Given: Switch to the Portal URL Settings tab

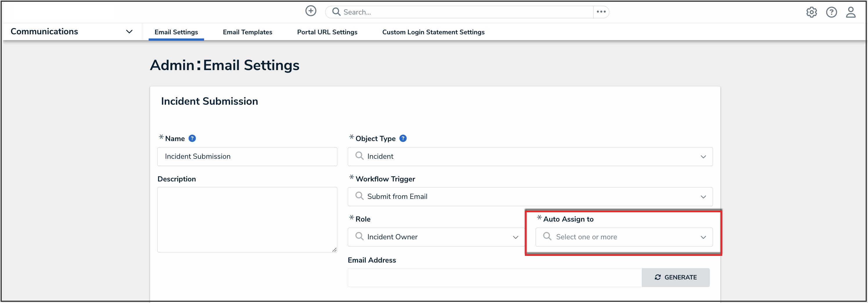Looking at the screenshot, I should coord(327,32).
